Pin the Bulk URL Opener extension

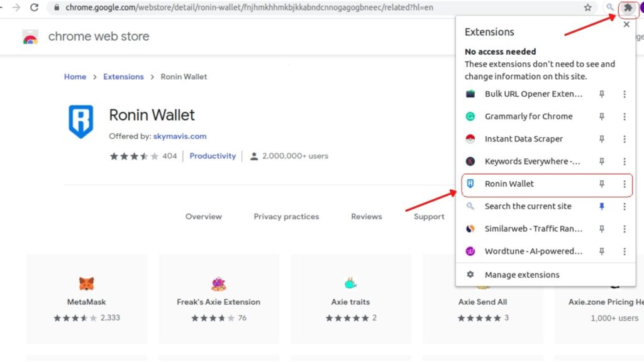coord(602,94)
